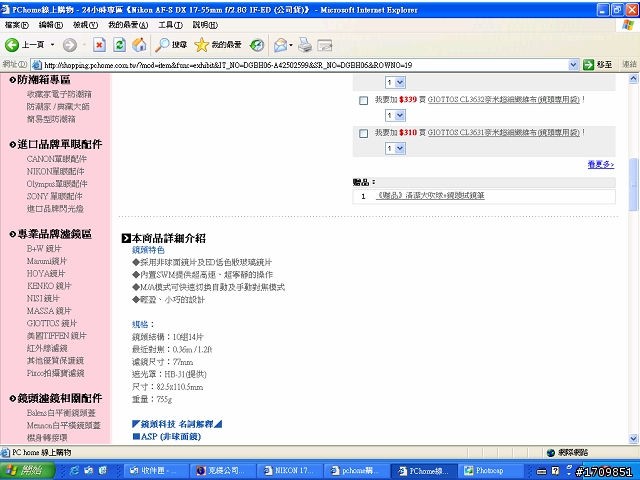Click GIOTTOS CL3632 product link
Image resolution: width=640 pixels, height=480 pixels.
[504, 100]
